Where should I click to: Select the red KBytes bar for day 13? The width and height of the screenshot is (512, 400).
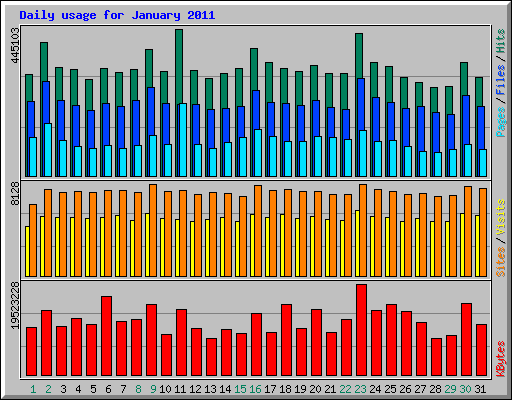click(x=211, y=357)
